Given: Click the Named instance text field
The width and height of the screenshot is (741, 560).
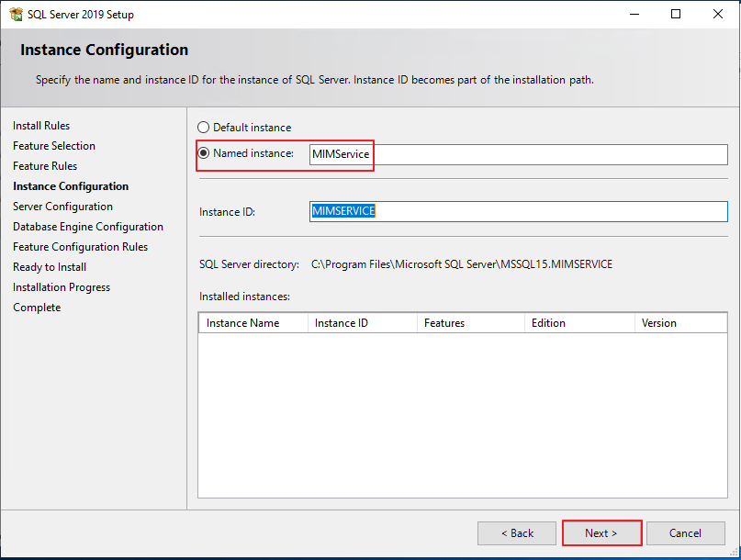Looking at the screenshot, I should click(x=519, y=154).
